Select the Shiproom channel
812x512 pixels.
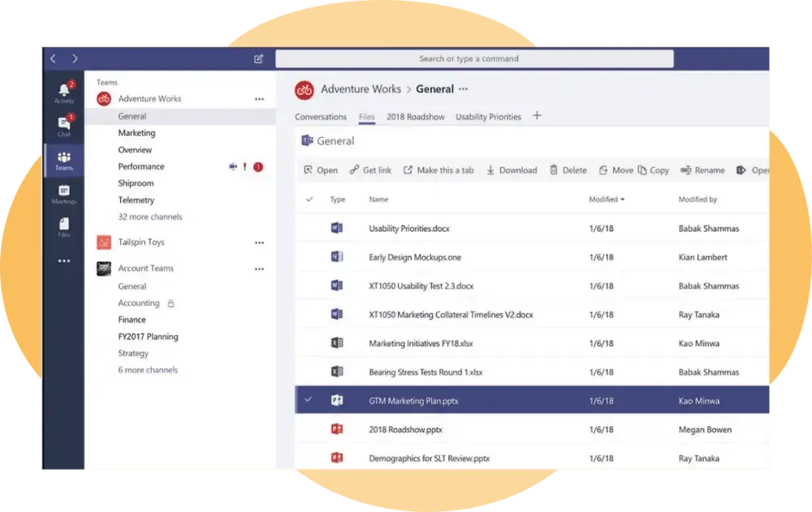coord(136,183)
